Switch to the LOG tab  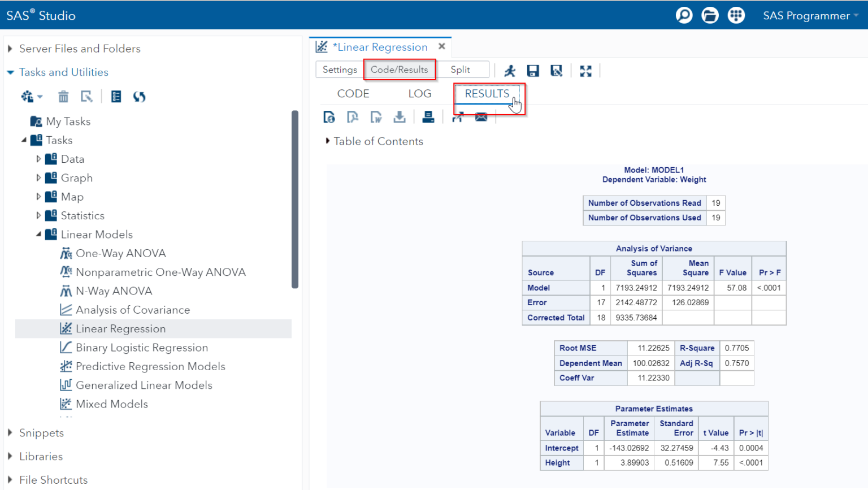click(419, 93)
